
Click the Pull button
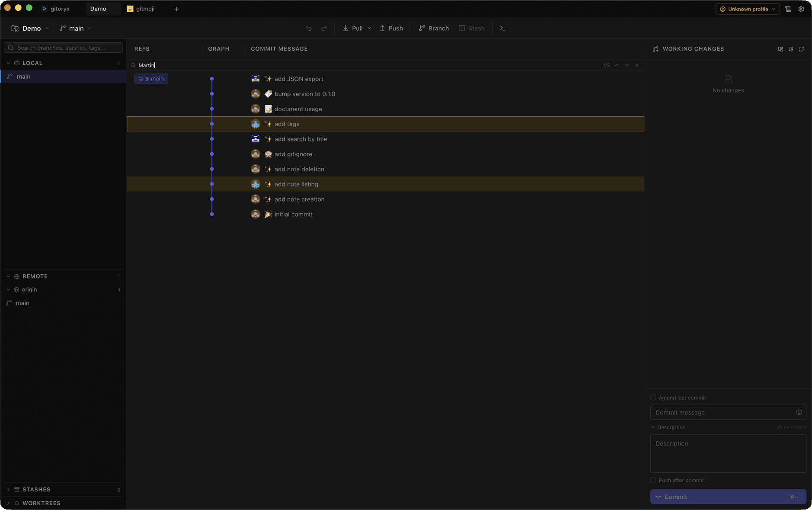(353, 28)
